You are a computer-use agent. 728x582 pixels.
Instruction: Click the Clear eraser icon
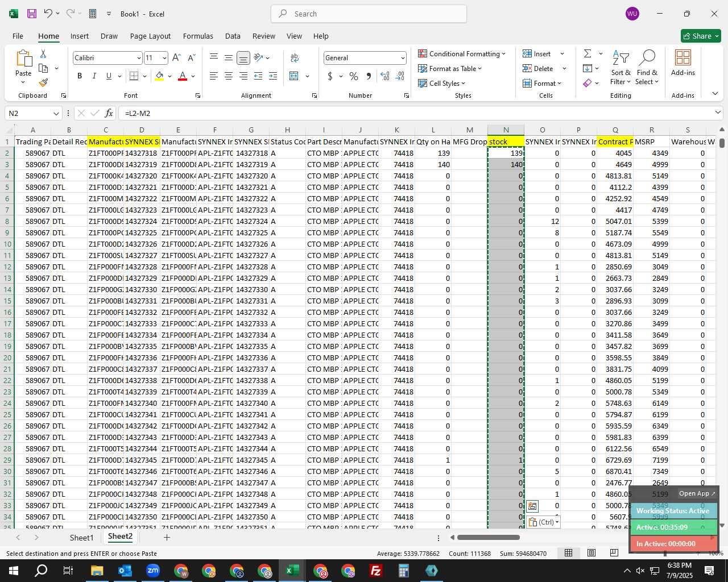pyautogui.click(x=588, y=83)
